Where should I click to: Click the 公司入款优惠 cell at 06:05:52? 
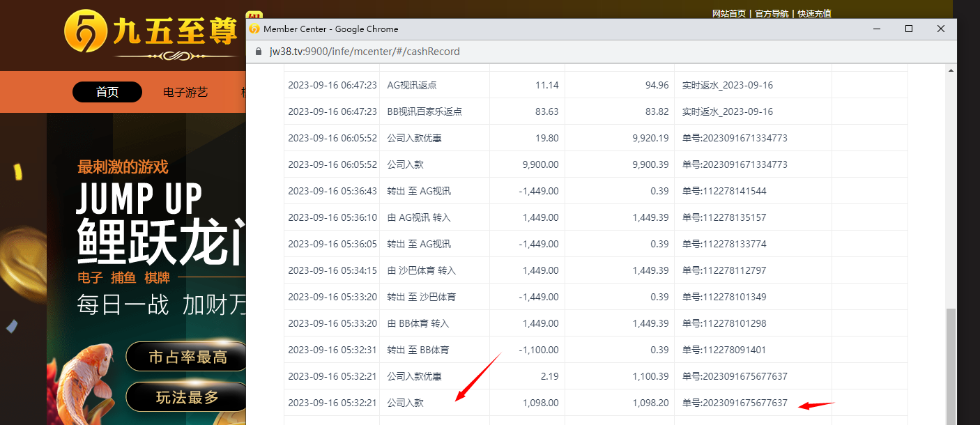point(434,138)
